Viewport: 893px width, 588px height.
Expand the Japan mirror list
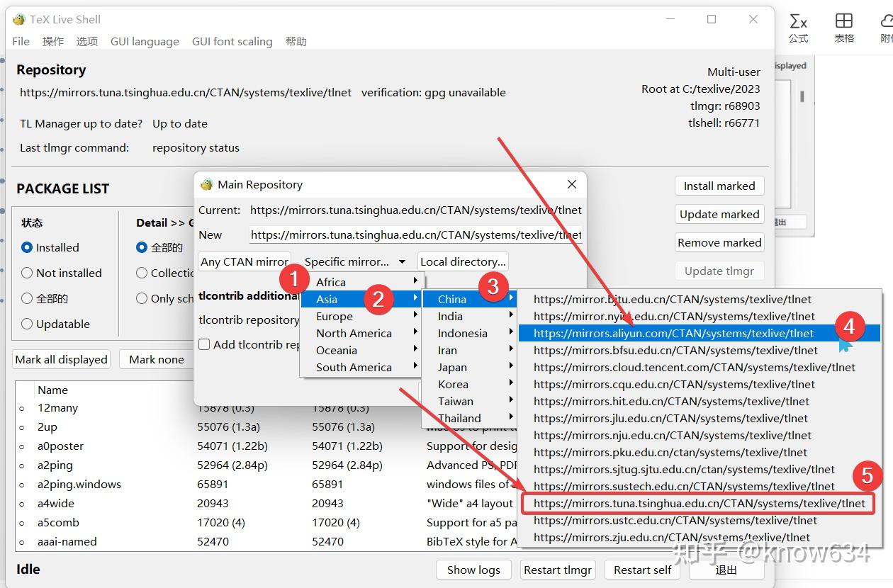tap(469, 367)
